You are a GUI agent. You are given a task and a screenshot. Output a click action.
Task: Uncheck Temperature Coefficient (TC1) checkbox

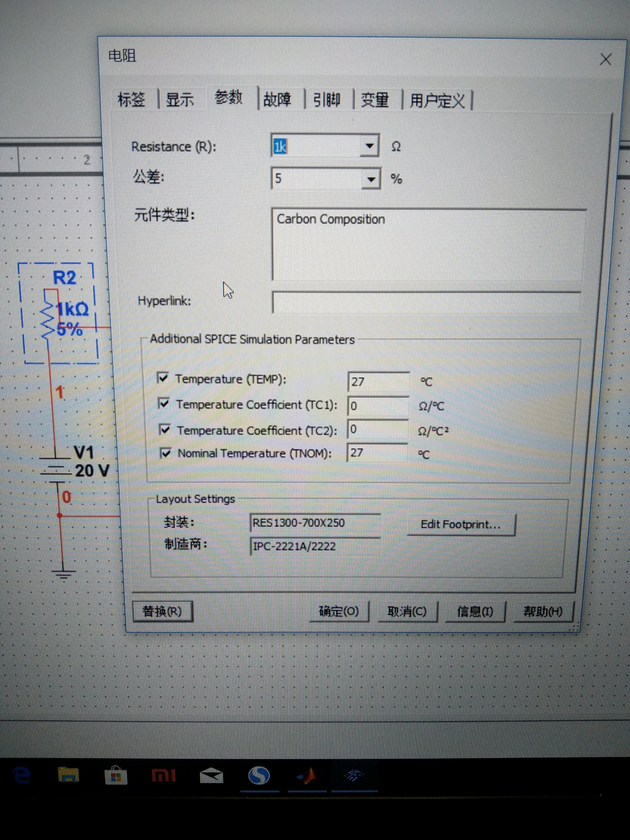pyautogui.click(x=164, y=403)
